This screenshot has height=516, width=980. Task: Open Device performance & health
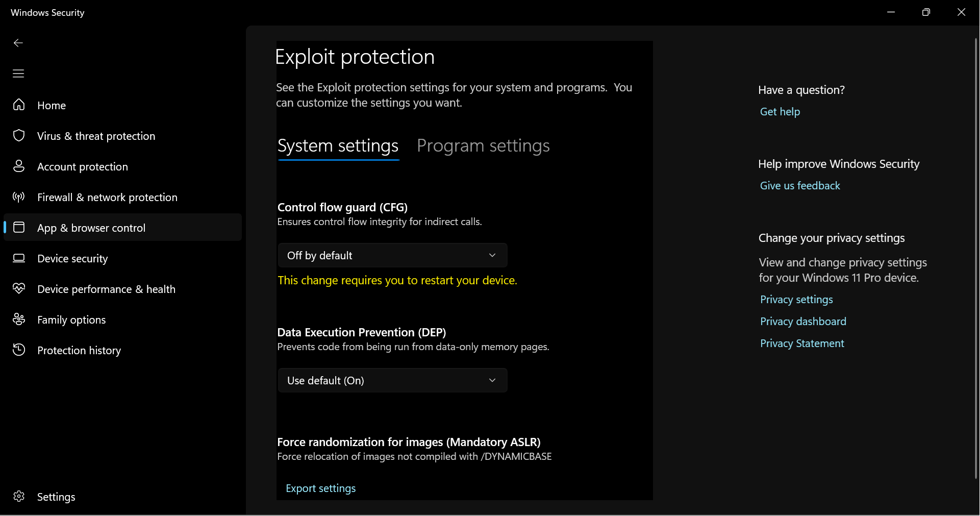tap(122, 289)
